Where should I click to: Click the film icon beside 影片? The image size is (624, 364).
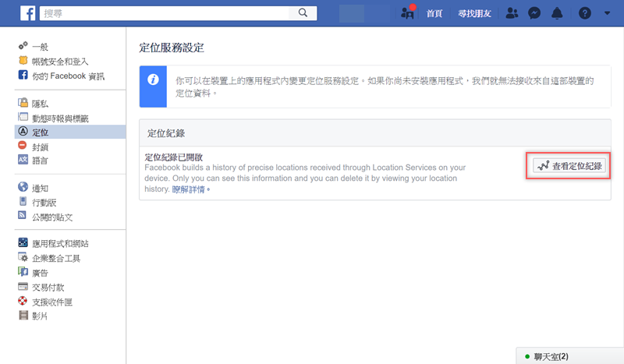(23, 316)
